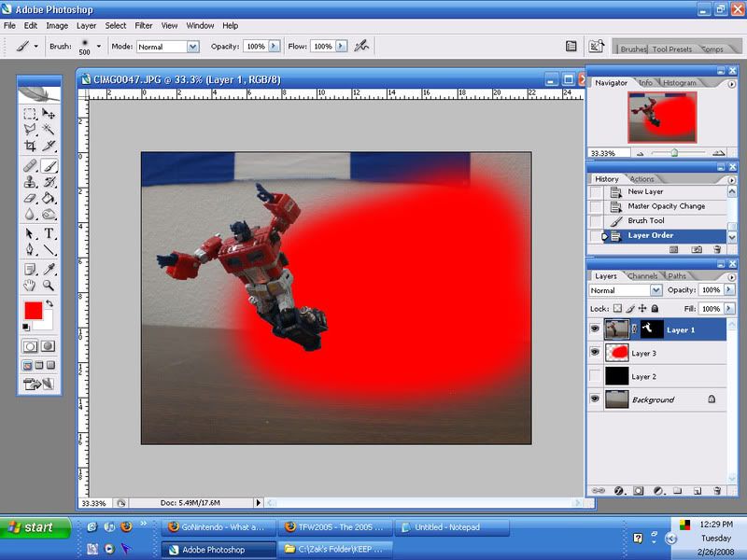Image resolution: width=747 pixels, height=560 pixels.
Task: Select the History Brush tool
Action: tap(49, 181)
